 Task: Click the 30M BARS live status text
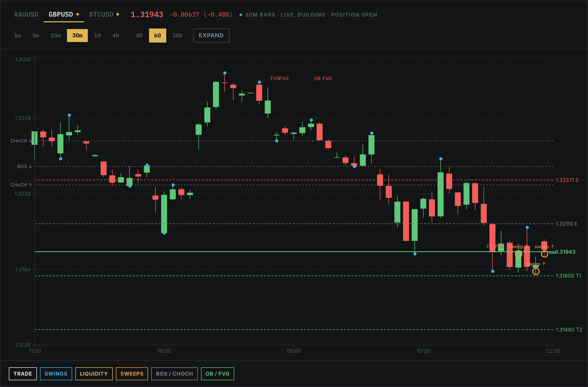click(311, 15)
